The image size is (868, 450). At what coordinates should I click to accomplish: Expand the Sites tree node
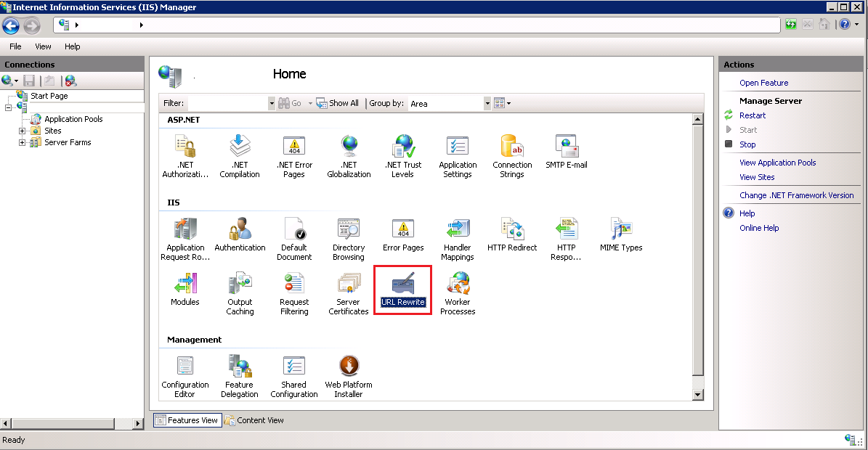[x=22, y=131]
